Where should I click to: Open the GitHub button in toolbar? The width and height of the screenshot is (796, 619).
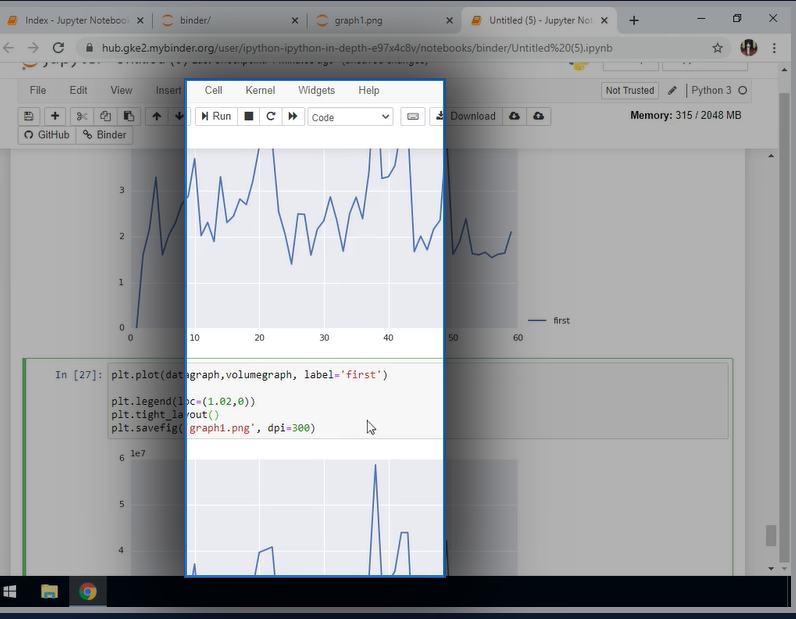47,135
